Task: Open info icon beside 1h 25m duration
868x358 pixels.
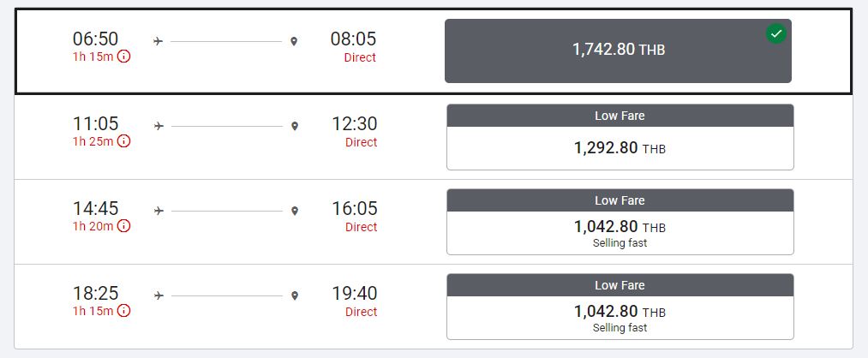Action: [x=124, y=141]
